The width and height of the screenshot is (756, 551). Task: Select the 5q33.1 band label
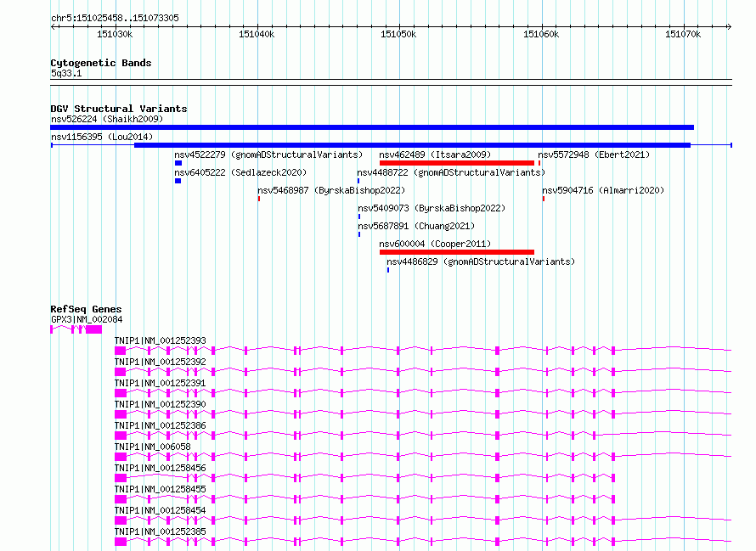pyautogui.click(x=66, y=73)
